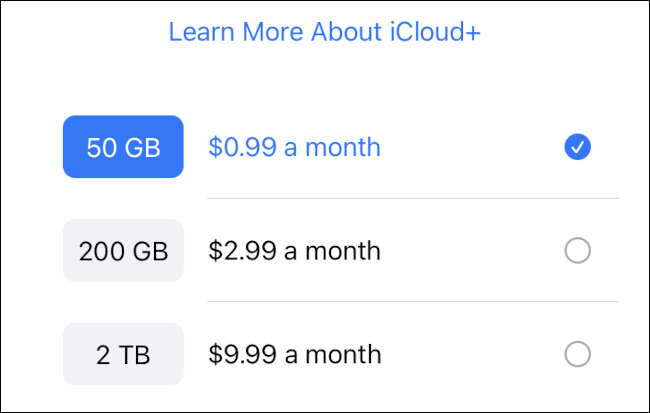
Task: Enable the empty circle beside $9.99 a month
Action: (x=577, y=354)
